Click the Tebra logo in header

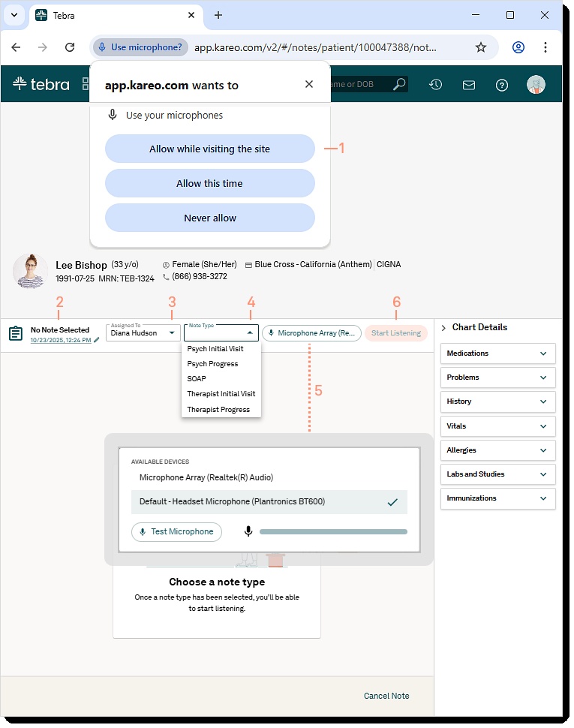[x=41, y=84]
